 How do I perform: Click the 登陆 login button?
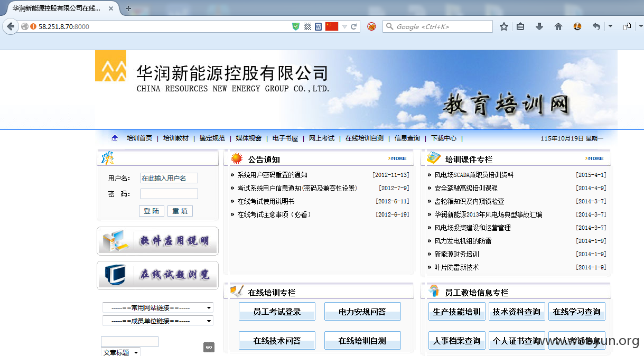click(x=152, y=211)
